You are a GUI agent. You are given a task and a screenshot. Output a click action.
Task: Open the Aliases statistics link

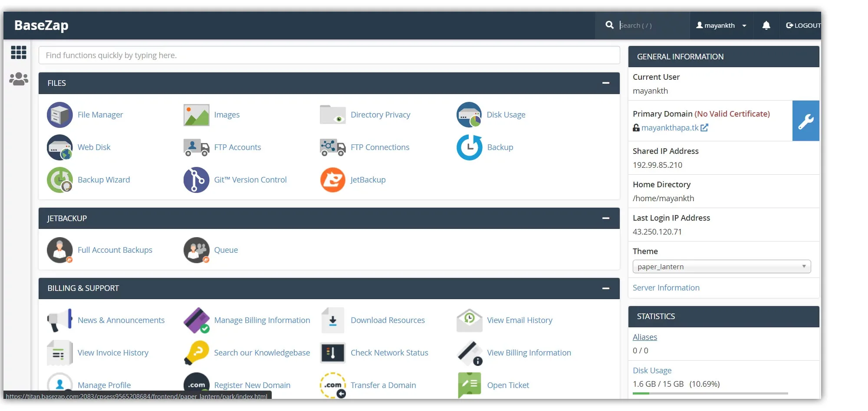(644, 337)
